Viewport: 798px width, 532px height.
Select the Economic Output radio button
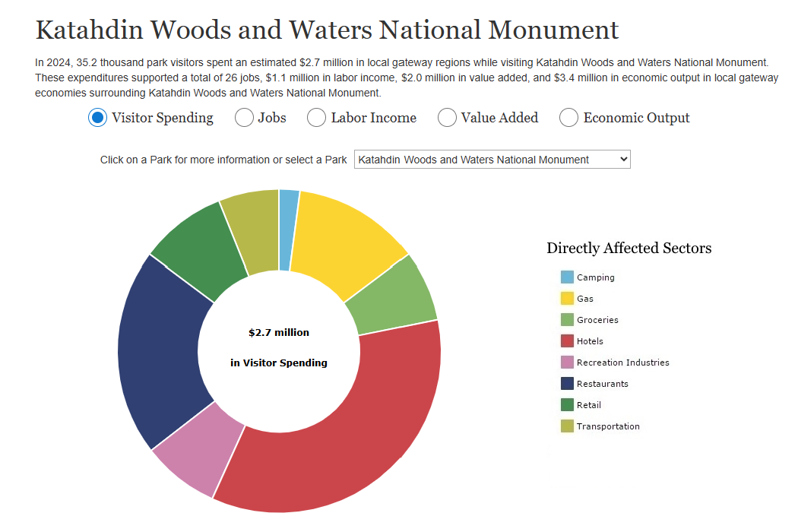pyautogui.click(x=568, y=118)
